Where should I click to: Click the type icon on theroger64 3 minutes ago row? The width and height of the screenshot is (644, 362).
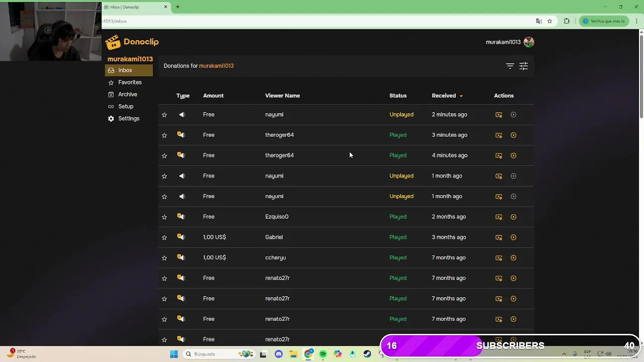(181, 135)
